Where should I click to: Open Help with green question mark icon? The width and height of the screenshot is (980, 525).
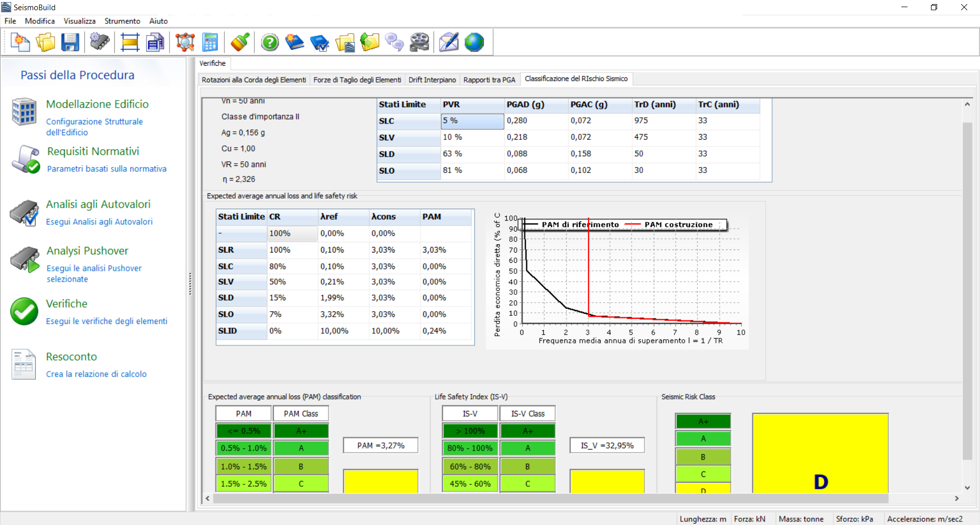click(x=270, y=42)
